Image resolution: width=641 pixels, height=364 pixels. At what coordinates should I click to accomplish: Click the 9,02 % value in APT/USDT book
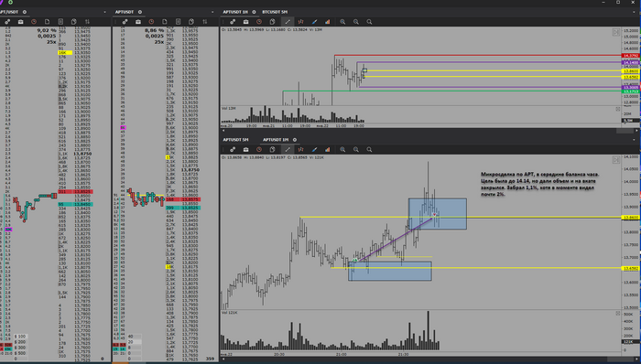[x=47, y=30]
